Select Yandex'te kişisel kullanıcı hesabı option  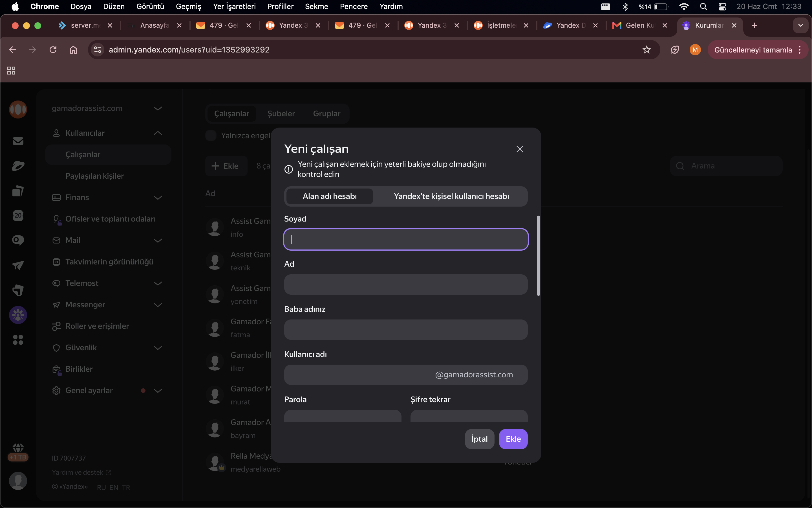point(451,196)
